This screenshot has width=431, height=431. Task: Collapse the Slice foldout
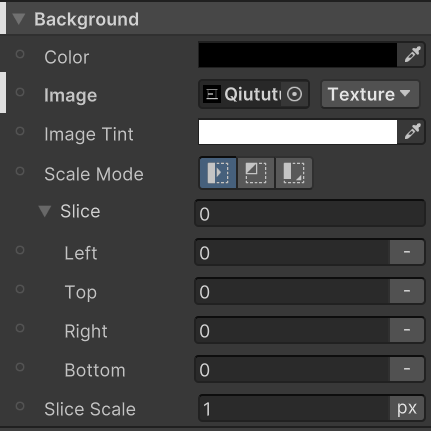point(45,211)
